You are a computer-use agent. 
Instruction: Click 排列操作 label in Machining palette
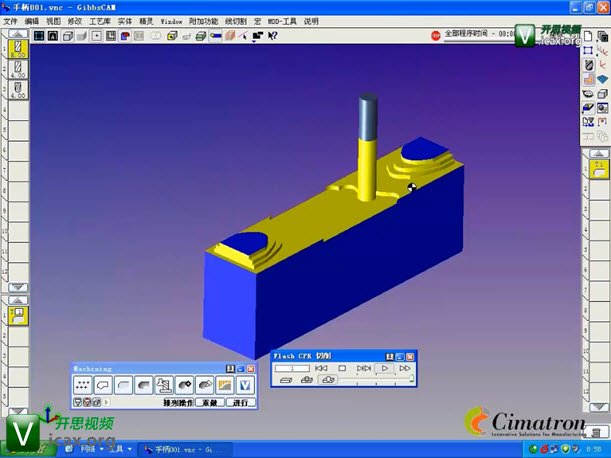[178, 403]
